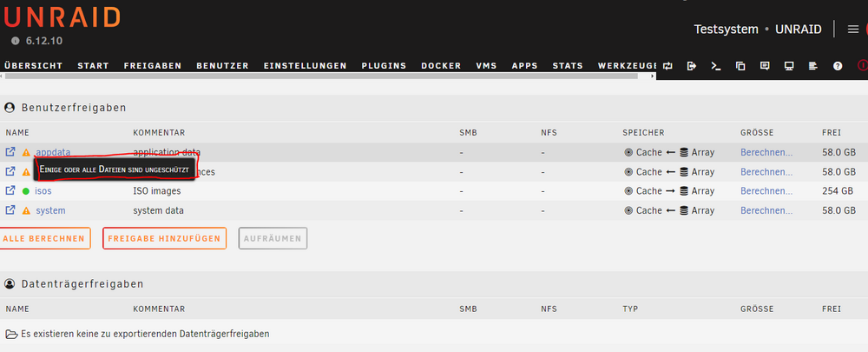Click the TYP column header in Datenträgerfreigaben
This screenshot has width=868, height=352.
pos(630,309)
